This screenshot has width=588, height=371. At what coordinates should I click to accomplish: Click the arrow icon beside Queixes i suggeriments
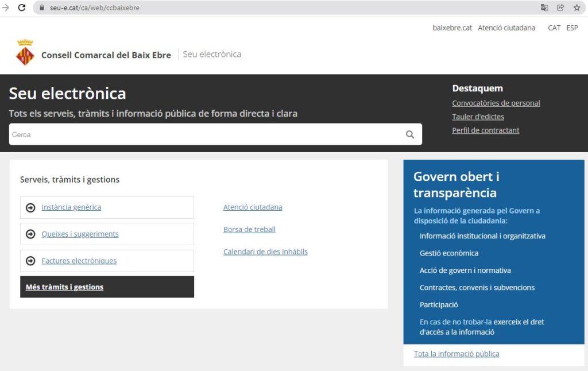[31, 234]
